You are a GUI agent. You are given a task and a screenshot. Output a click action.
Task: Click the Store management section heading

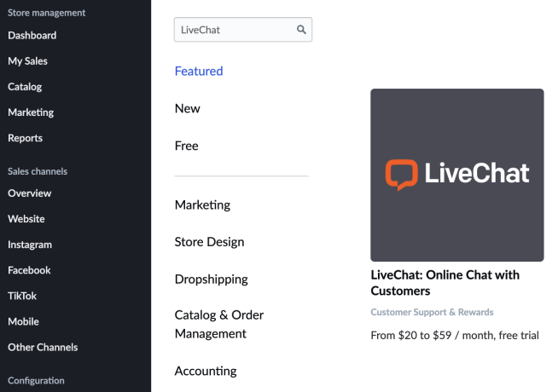(47, 13)
